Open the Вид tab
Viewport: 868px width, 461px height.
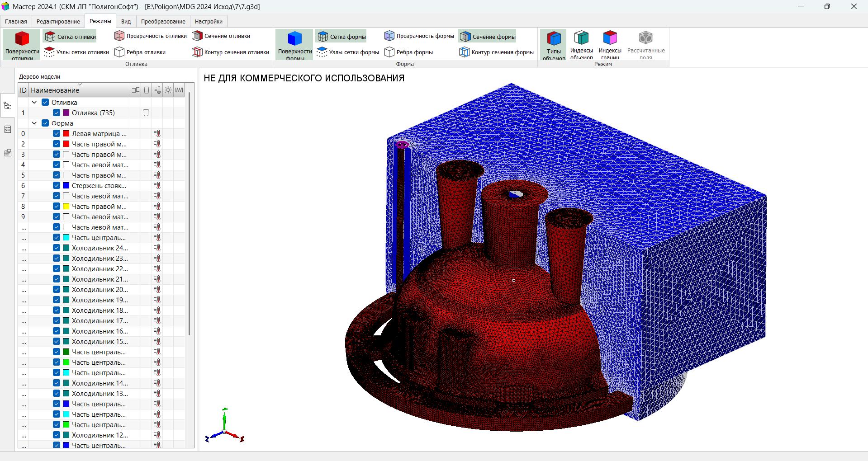126,21
